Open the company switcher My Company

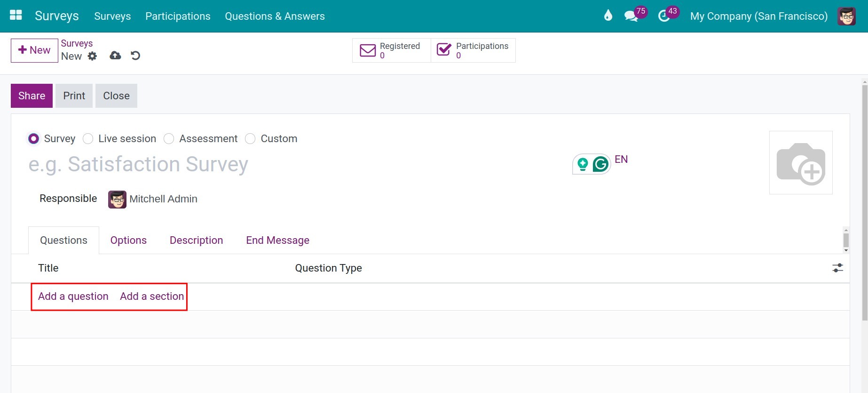pyautogui.click(x=758, y=16)
